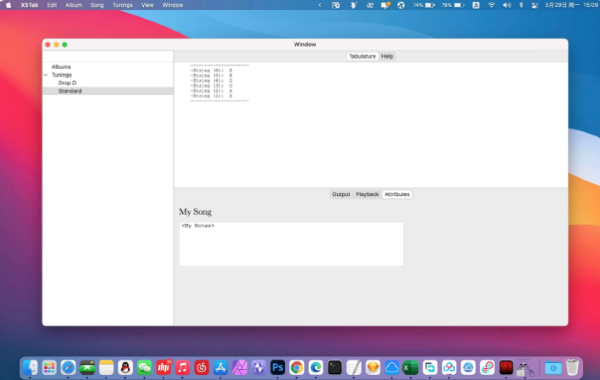Screen dimensions: 600x380
Task: Open the Edit menu
Action: pyautogui.click(x=52, y=5)
